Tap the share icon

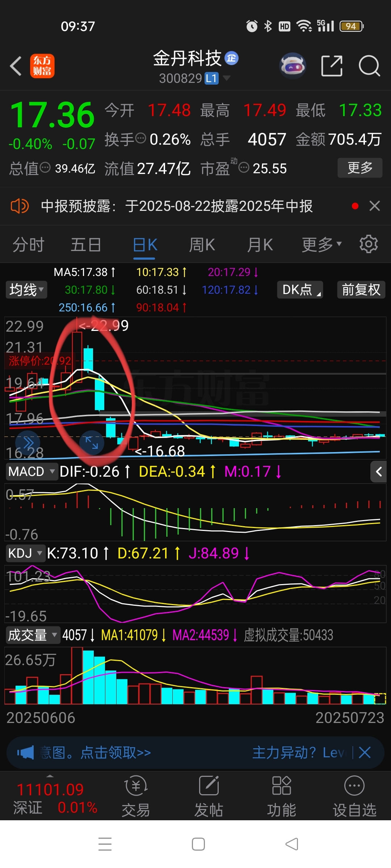coord(332,66)
